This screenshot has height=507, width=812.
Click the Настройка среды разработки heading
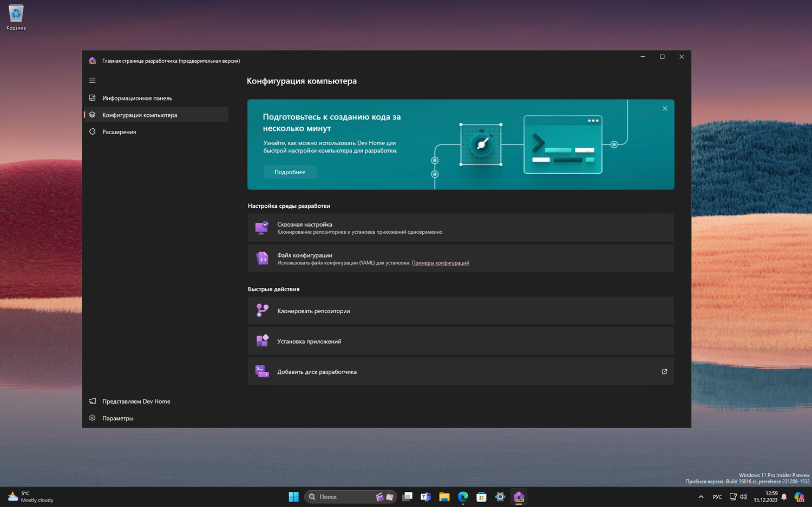(289, 206)
